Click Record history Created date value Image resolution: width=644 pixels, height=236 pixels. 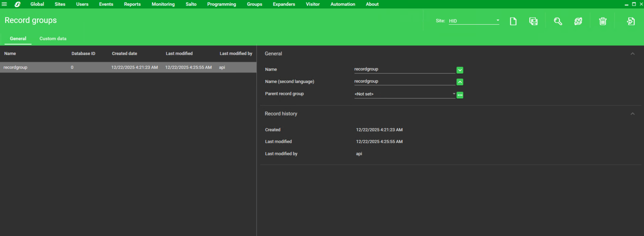click(379, 130)
